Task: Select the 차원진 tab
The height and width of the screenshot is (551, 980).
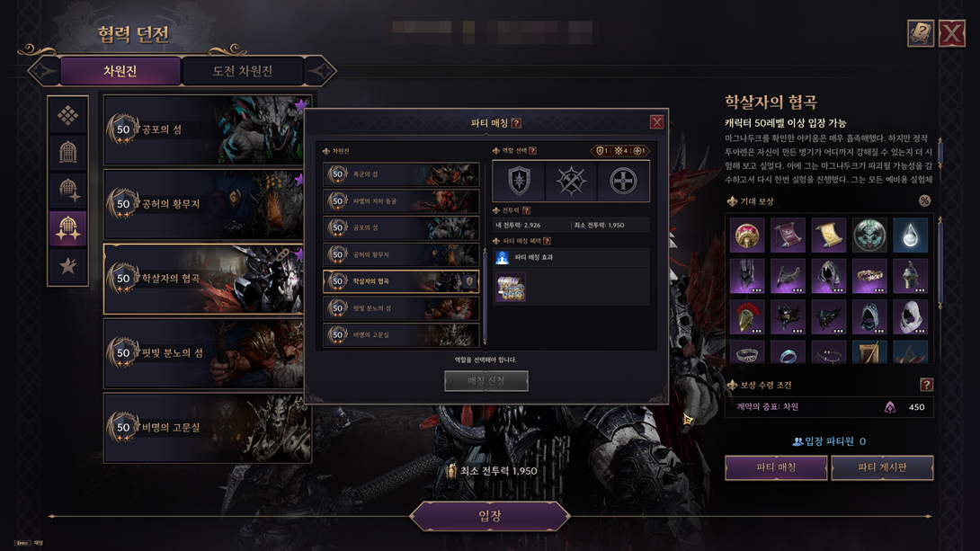Action: pos(120,71)
